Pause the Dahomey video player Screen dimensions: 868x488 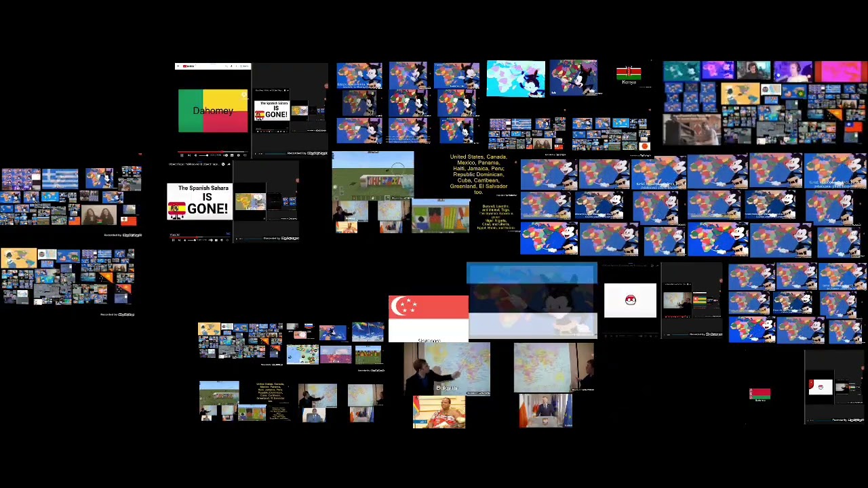tap(182, 155)
